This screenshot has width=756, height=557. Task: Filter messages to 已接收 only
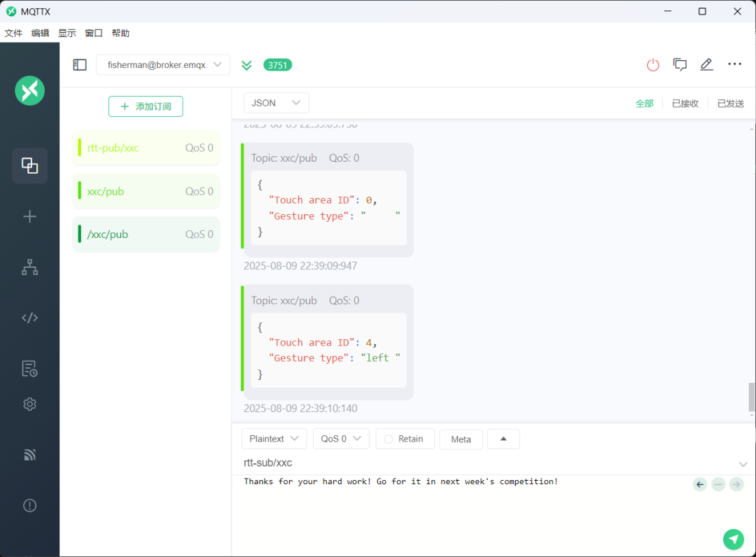[x=685, y=104]
